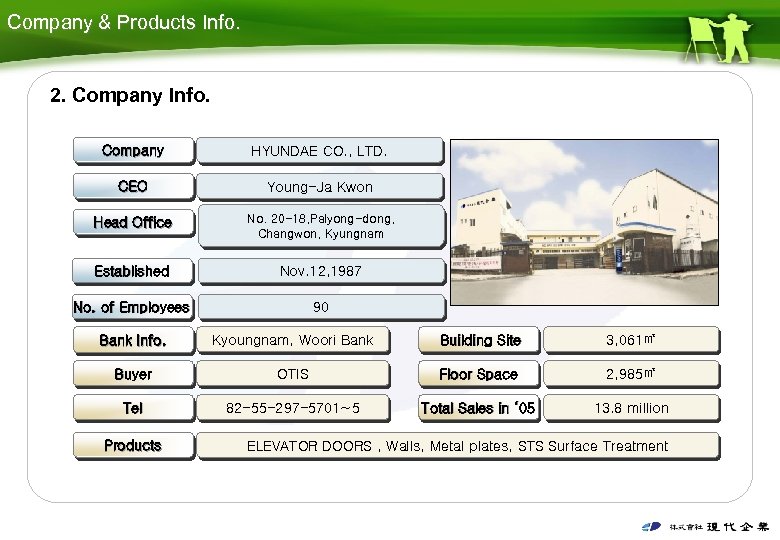
Task: Select the 'Head Office' label box
Action: pos(133,222)
